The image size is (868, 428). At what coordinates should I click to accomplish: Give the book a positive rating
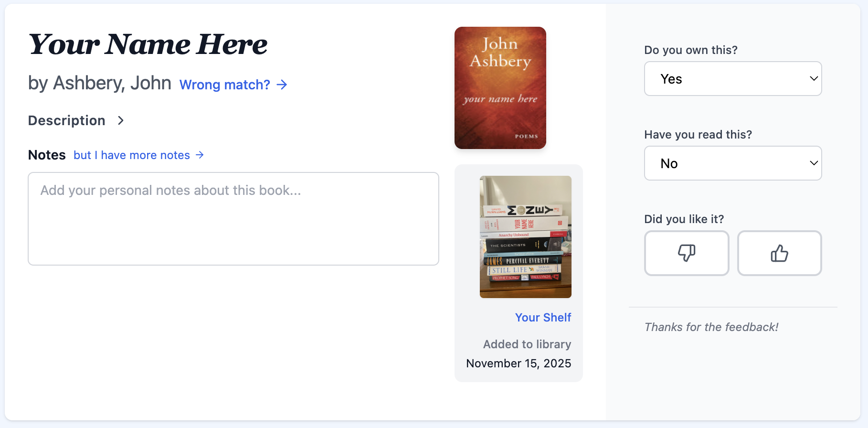(779, 253)
